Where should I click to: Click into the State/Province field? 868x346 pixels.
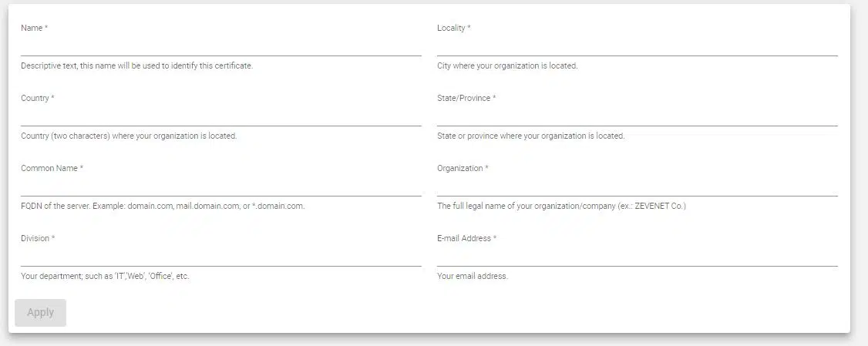click(637, 116)
